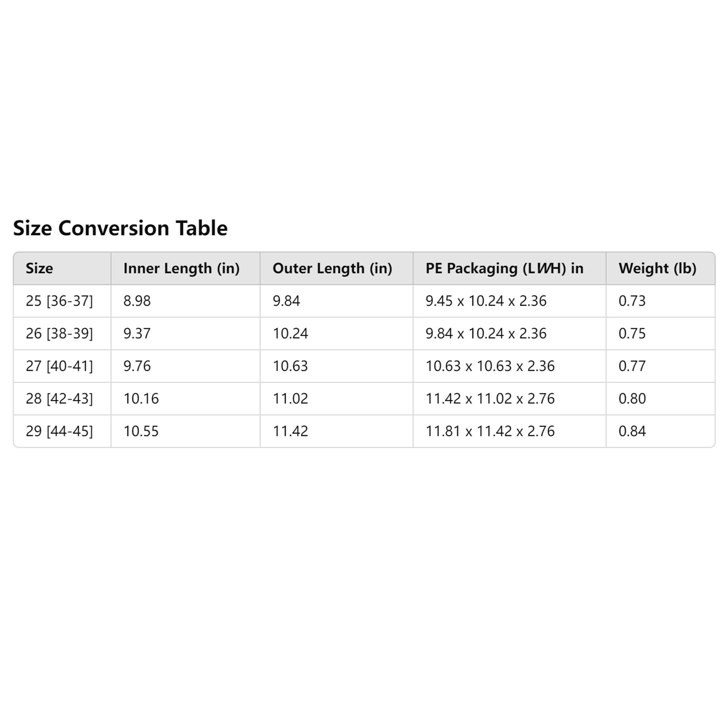Select the inner length value 8.98
This screenshot has height=728, width=728.
[137, 301]
